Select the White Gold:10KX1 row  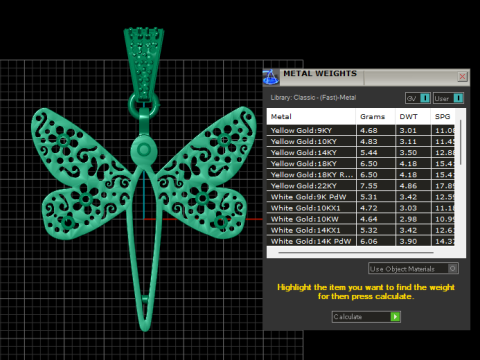pyautogui.click(x=361, y=208)
